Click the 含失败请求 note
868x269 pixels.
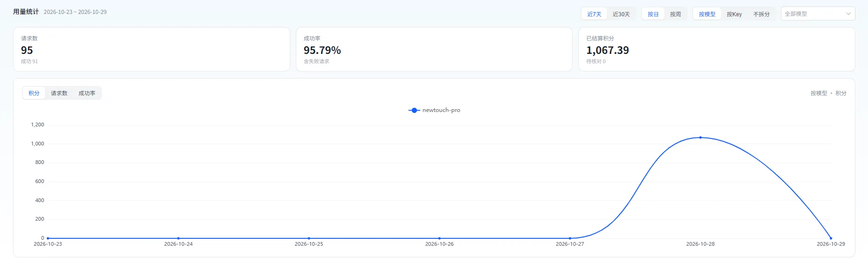(x=316, y=61)
